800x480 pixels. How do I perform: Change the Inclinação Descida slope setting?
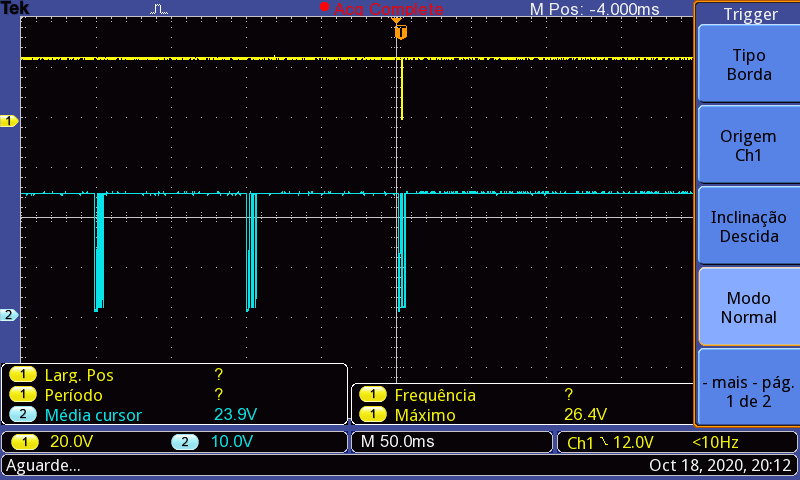(x=748, y=226)
